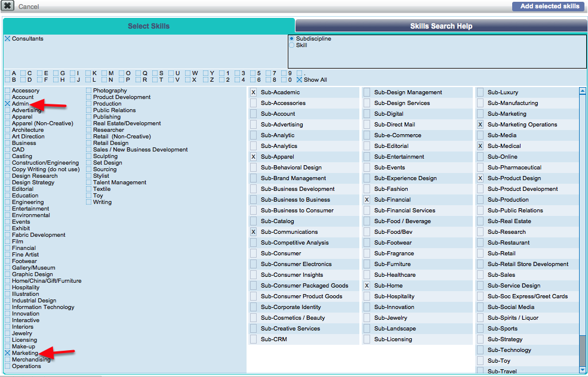Click the Home/China/Gift/Furniture label
The image size is (588, 377).
click(x=47, y=281)
